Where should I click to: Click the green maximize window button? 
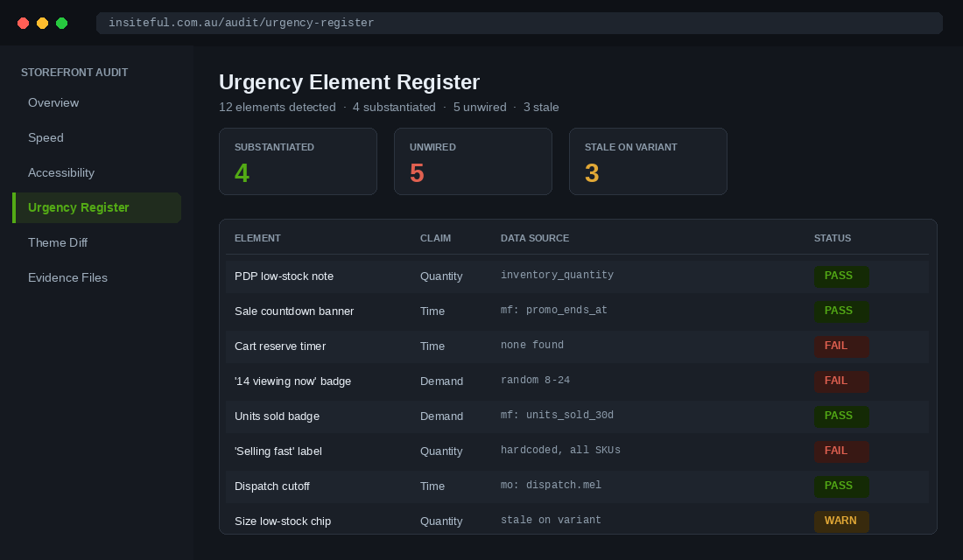tap(61, 24)
